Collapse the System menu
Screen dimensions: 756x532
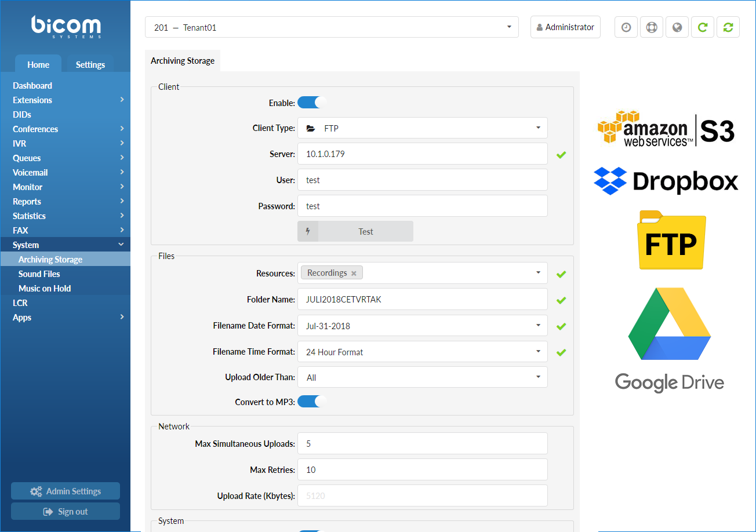tap(65, 245)
